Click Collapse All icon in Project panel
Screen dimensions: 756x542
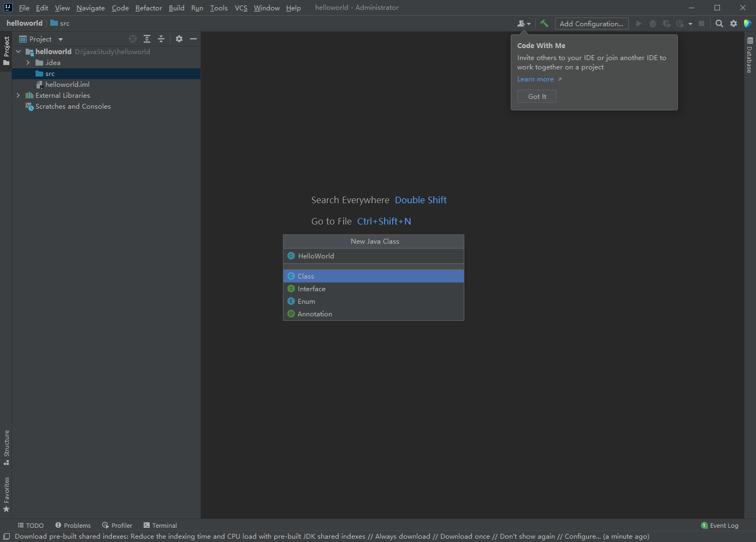coord(161,39)
